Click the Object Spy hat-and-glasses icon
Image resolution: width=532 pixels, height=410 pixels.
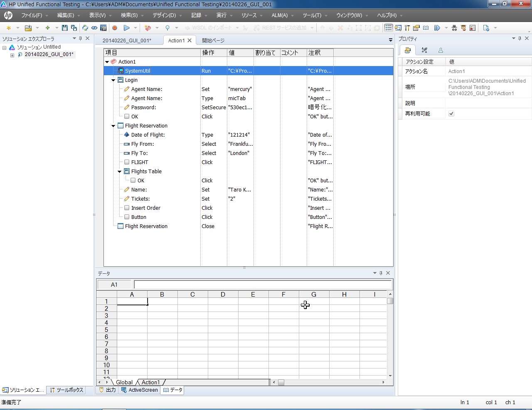[x=454, y=28]
